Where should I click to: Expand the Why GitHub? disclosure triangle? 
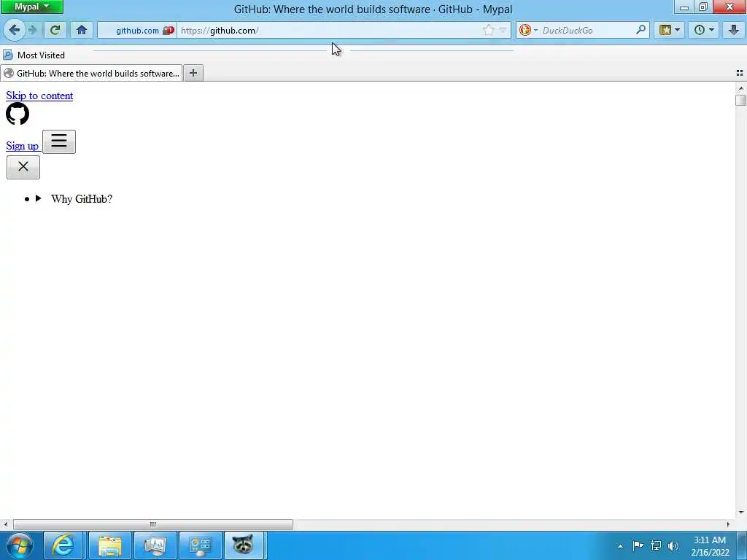[x=39, y=198]
